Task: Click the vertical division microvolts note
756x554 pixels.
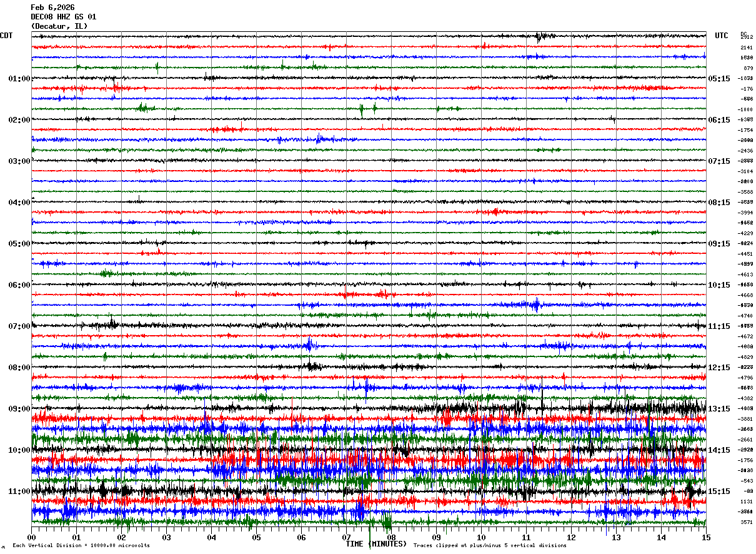Action: coord(81,546)
